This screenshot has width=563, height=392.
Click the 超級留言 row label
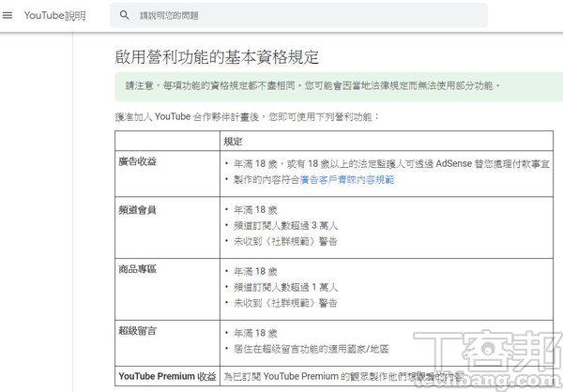pyautogui.click(x=138, y=331)
